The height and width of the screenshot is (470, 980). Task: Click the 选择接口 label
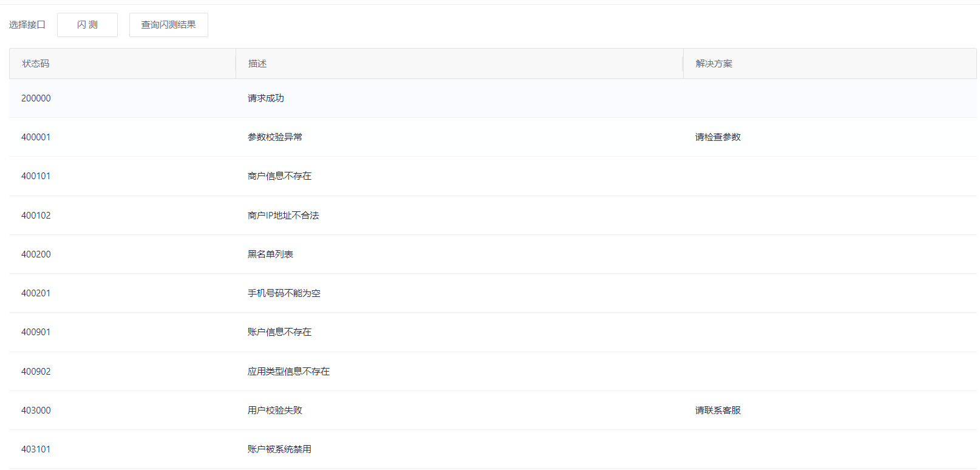27,25
